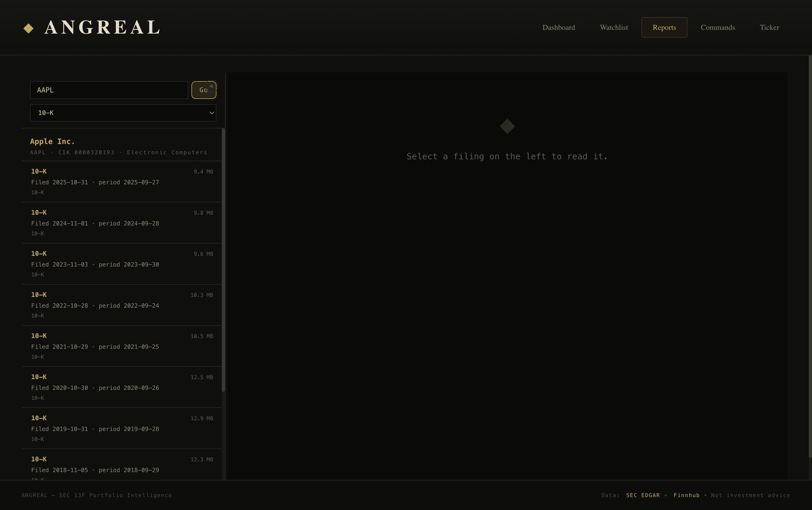Viewport: 812px width, 510px height.
Task: Open the Ticker tab
Action: click(x=769, y=28)
